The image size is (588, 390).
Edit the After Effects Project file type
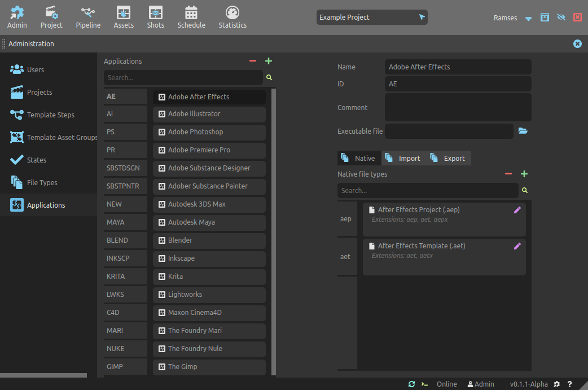517,210
